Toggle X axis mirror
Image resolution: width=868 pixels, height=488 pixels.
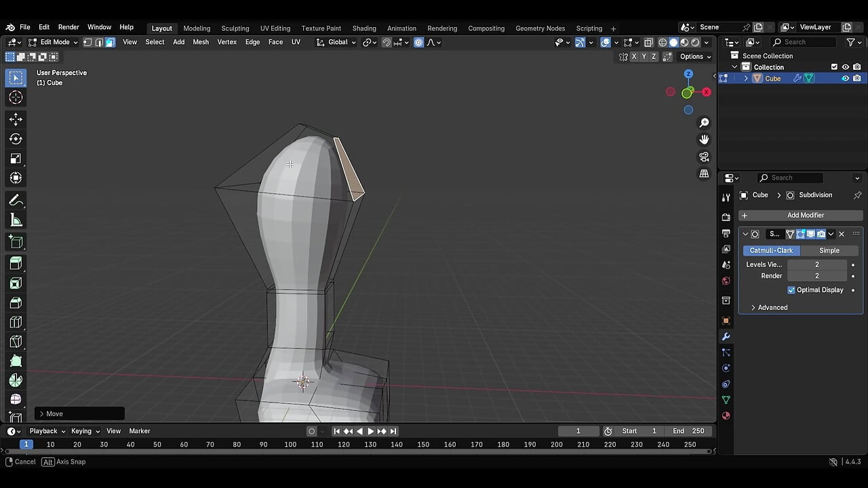click(x=634, y=57)
